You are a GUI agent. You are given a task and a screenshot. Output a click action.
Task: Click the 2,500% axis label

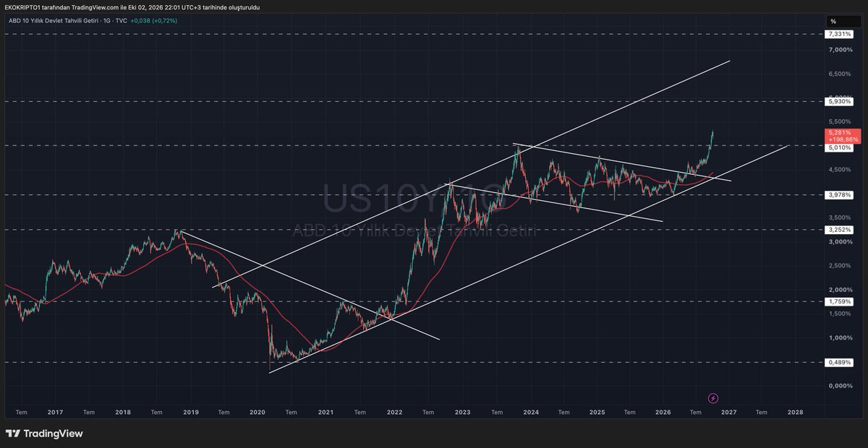(x=841, y=265)
